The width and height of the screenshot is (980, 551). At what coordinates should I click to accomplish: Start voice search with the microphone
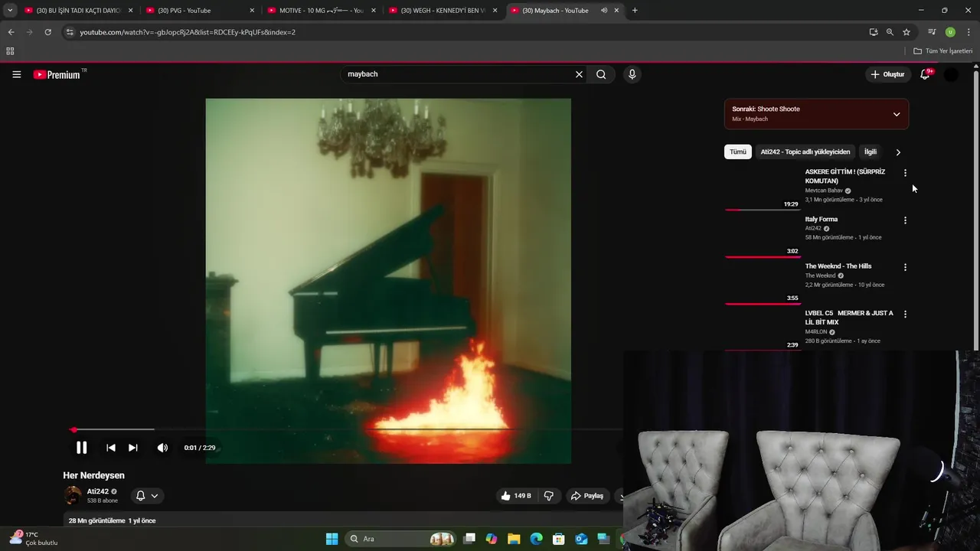point(632,74)
